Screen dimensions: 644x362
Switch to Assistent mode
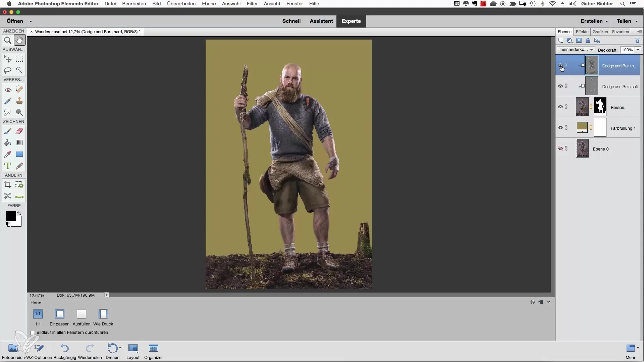321,21
